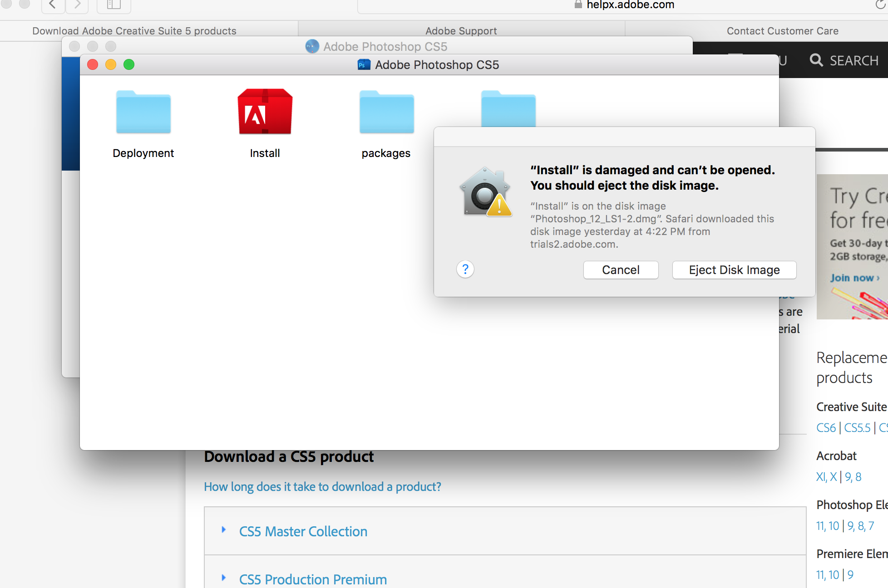The width and height of the screenshot is (888, 588).
Task: Minimize the front Finder window
Action: click(111, 64)
